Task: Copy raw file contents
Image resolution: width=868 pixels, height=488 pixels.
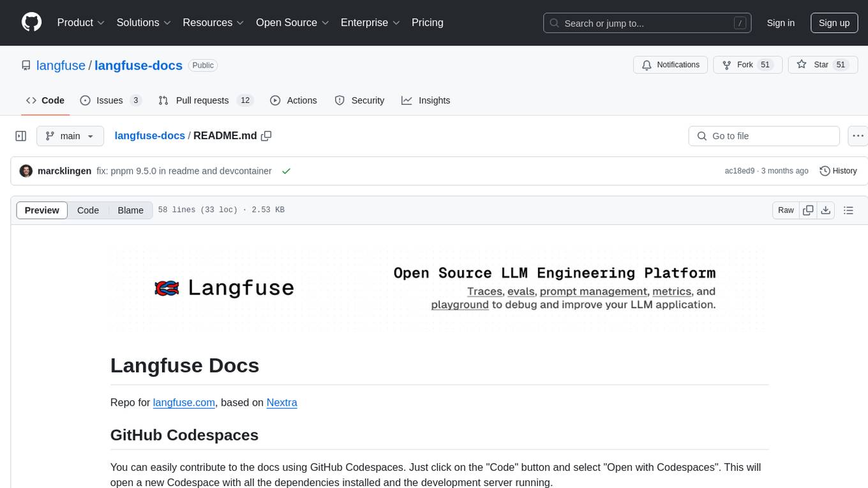Action: [x=808, y=210]
